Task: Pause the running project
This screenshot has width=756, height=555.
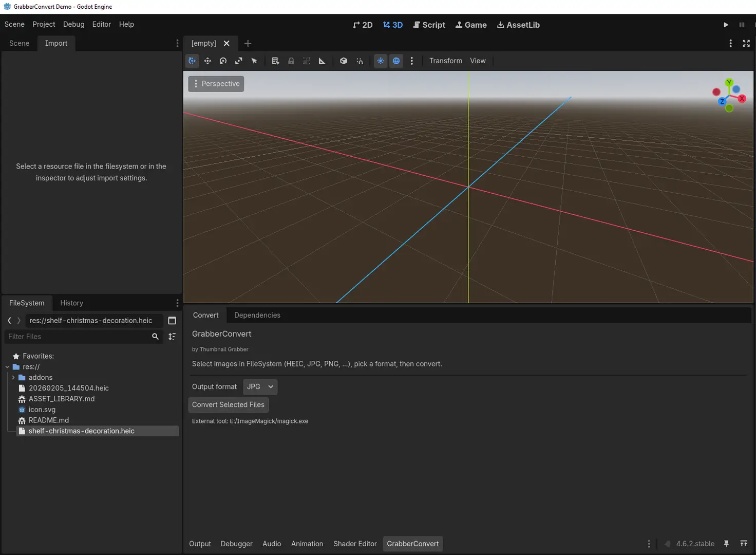Action: (742, 25)
